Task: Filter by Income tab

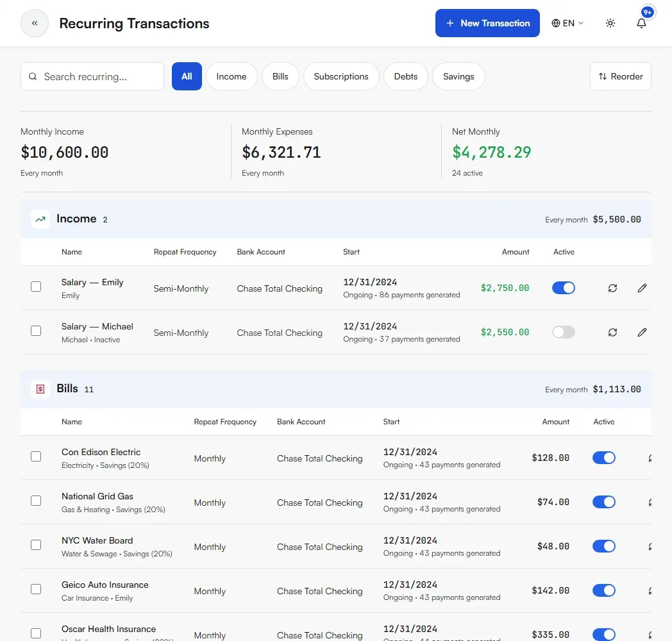Action: click(x=231, y=76)
